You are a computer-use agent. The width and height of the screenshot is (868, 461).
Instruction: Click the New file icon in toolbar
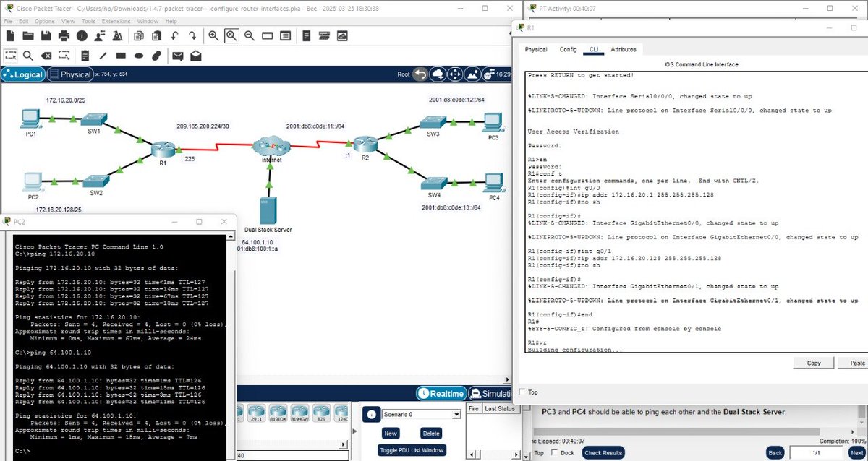coord(10,35)
